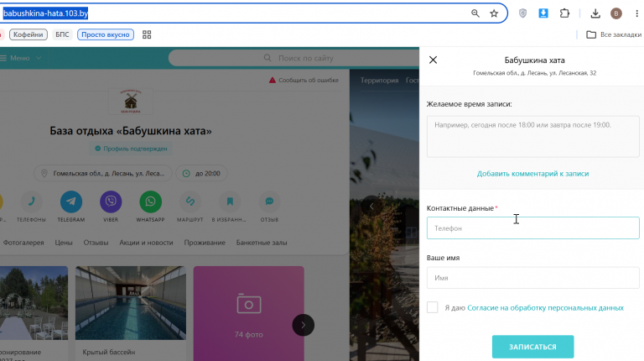Switch to the Фотогалерея tab
The width and height of the screenshot is (644, 361).
23,243
